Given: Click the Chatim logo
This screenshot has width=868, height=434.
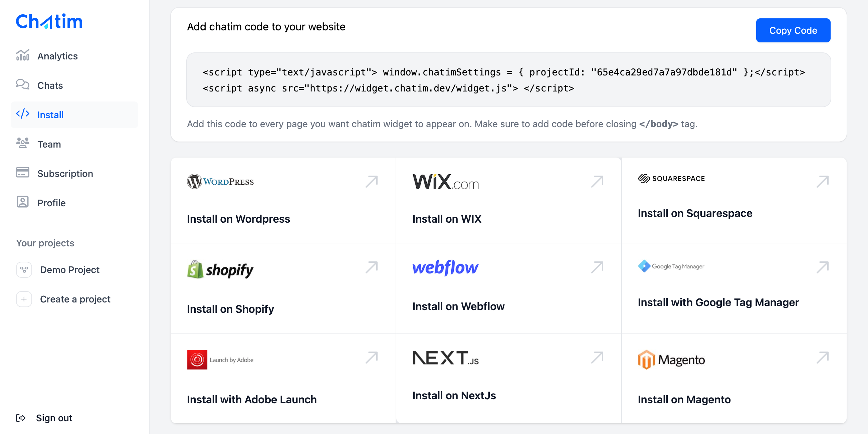Looking at the screenshot, I should (x=49, y=21).
